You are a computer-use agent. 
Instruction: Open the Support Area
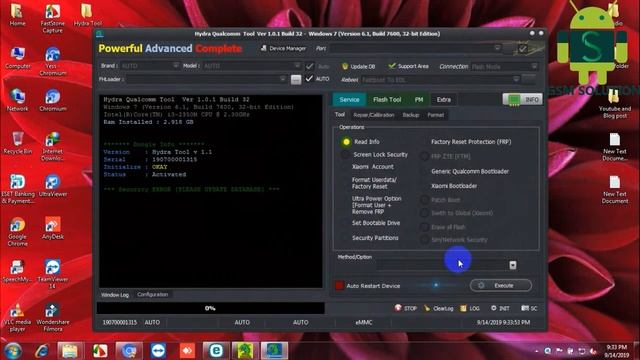[408, 66]
